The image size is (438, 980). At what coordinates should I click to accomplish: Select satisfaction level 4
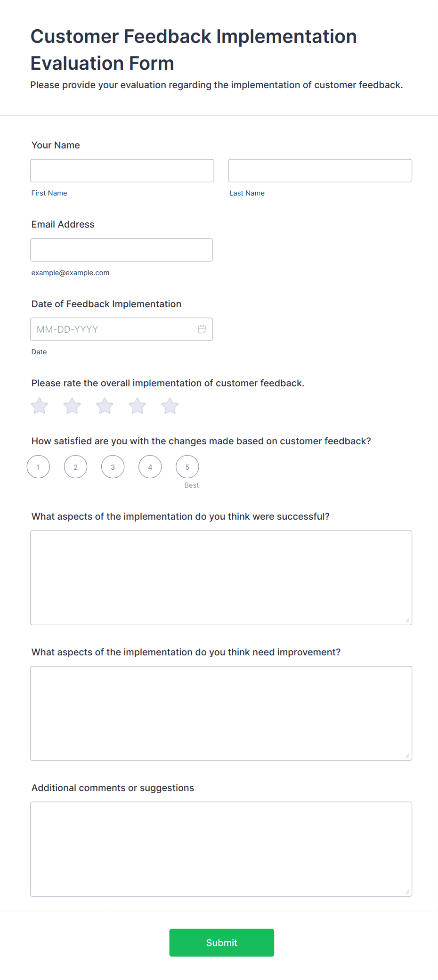[150, 467]
